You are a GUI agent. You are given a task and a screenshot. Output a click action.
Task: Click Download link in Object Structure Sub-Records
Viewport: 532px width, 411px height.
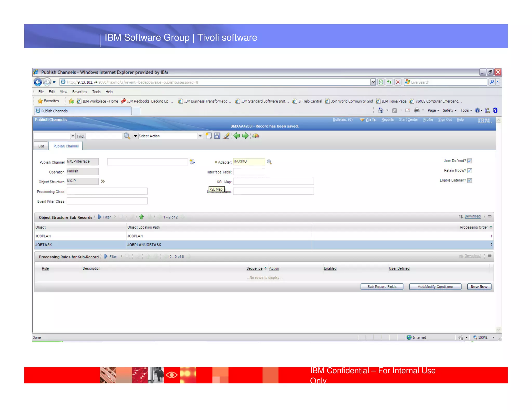click(472, 216)
